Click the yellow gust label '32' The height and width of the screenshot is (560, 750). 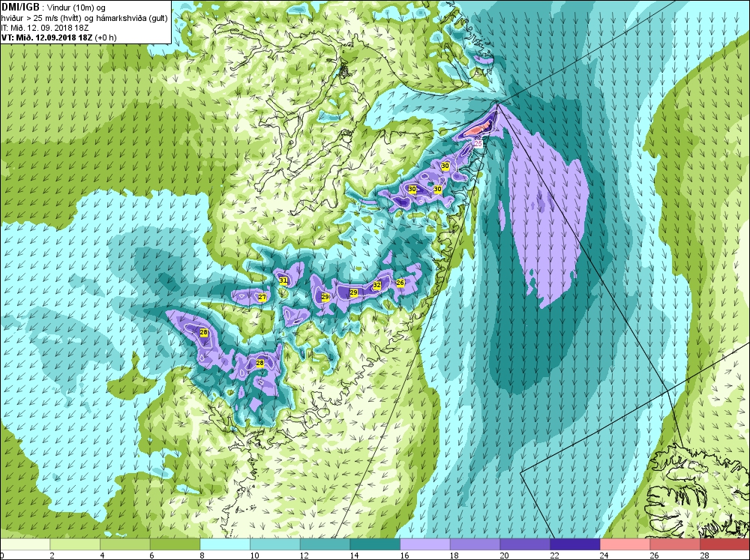[x=377, y=285]
